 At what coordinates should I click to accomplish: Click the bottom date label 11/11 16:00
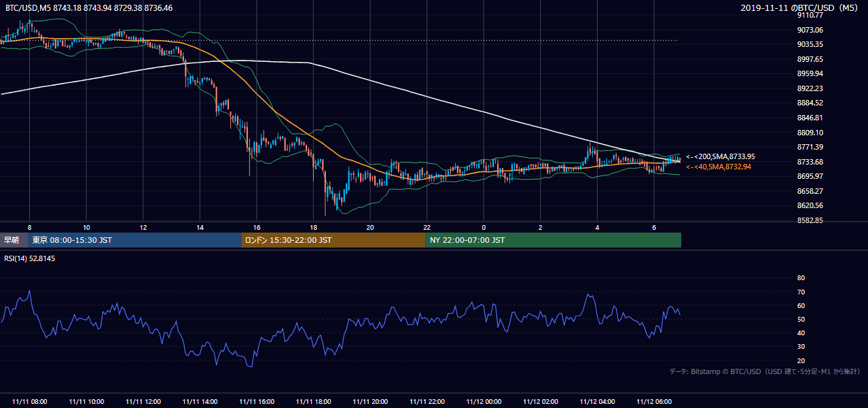tap(257, 402)
